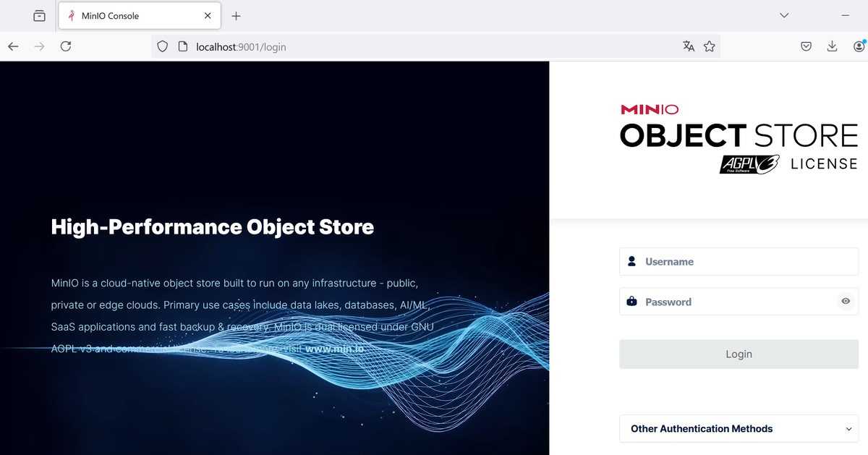Open the Firefox account icon
The height and width of the screenshot is (455, 868).
coord(859,46)
